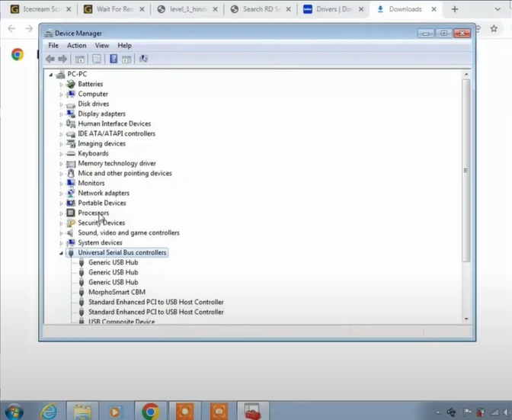Expand the Display adapters node
This screenshot has width=512, height=420.
(x=62, y=114)
